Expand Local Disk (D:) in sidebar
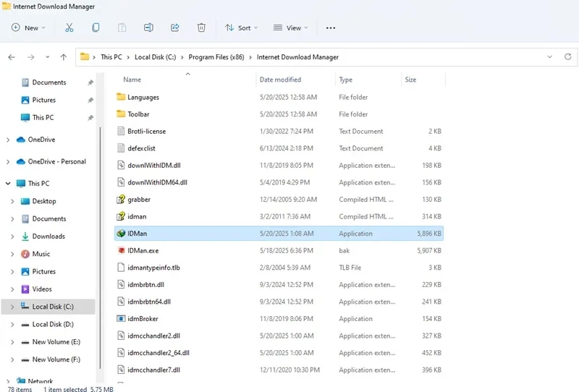This screenshot has height=392, width=579. pyautogui.click(x=12, y=325)
